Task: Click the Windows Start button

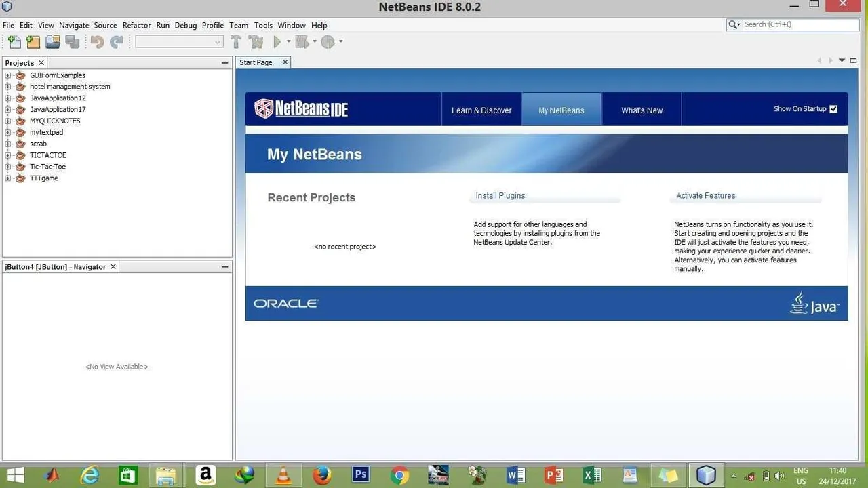Action: click(x=15, y=475)
